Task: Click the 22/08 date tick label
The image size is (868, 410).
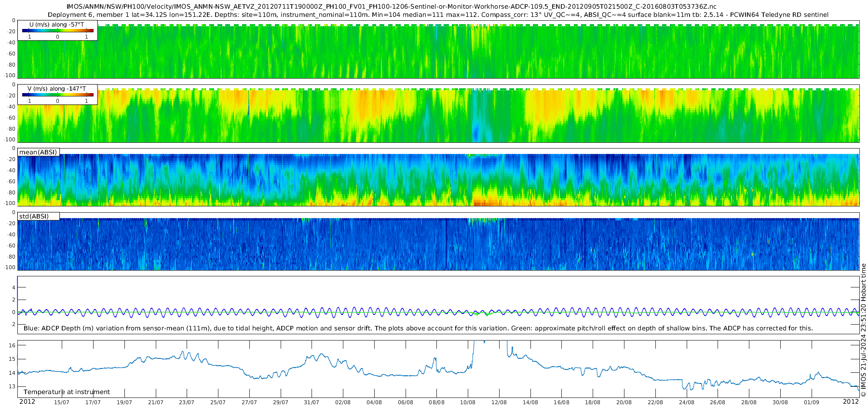Action: 655,402
